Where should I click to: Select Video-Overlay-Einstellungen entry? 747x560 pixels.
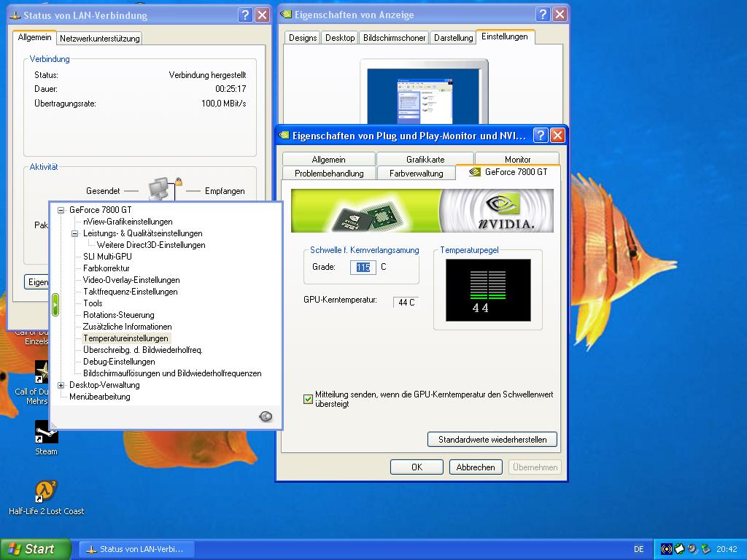(x=131, y=280)
